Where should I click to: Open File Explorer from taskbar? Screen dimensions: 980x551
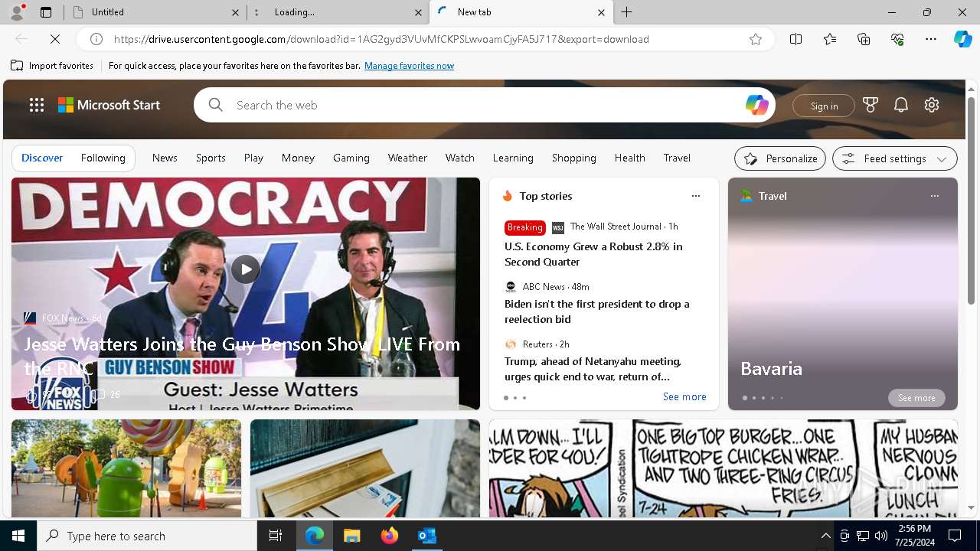pyautogui.click(x=352, y=536)
